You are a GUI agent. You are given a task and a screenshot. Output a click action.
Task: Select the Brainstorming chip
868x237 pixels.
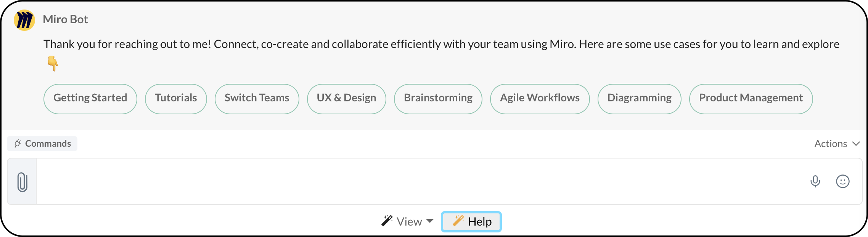[438, 99]
